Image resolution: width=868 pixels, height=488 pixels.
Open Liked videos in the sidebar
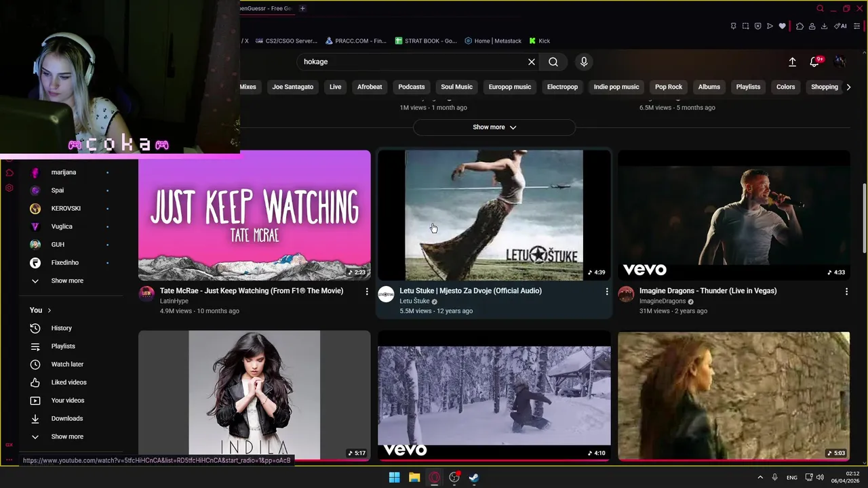(70, 382)
